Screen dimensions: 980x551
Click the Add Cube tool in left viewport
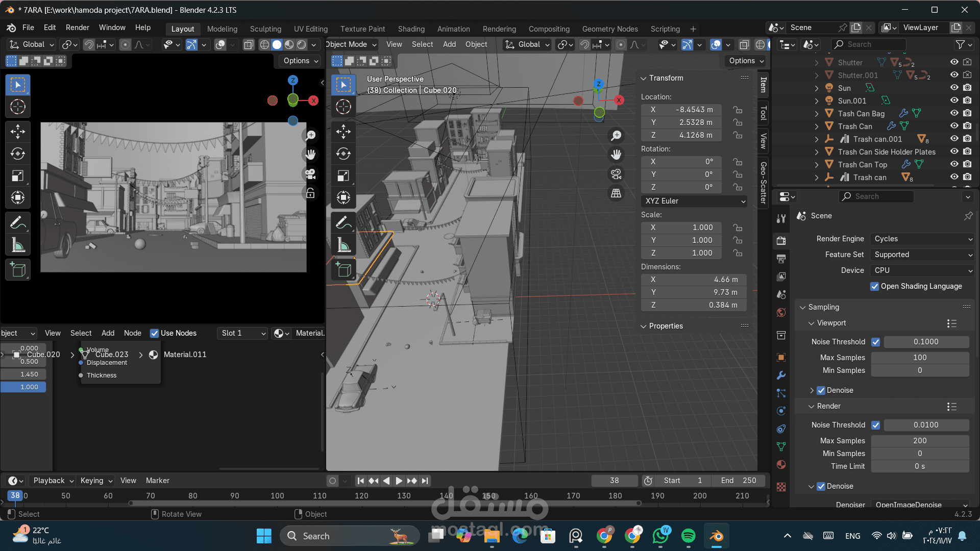click(18, 270)
